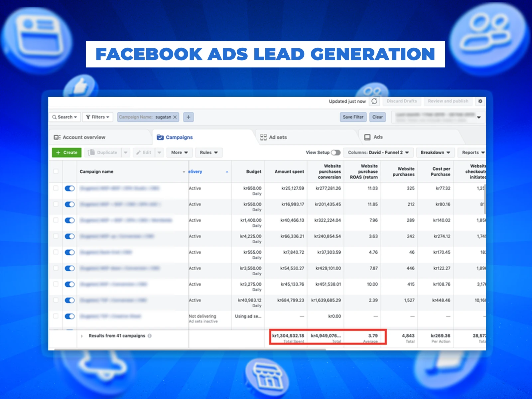Switch to the Ad sets tab
Image resolution: width=532 pixels, height=399 pixels.
click(274, 137)
